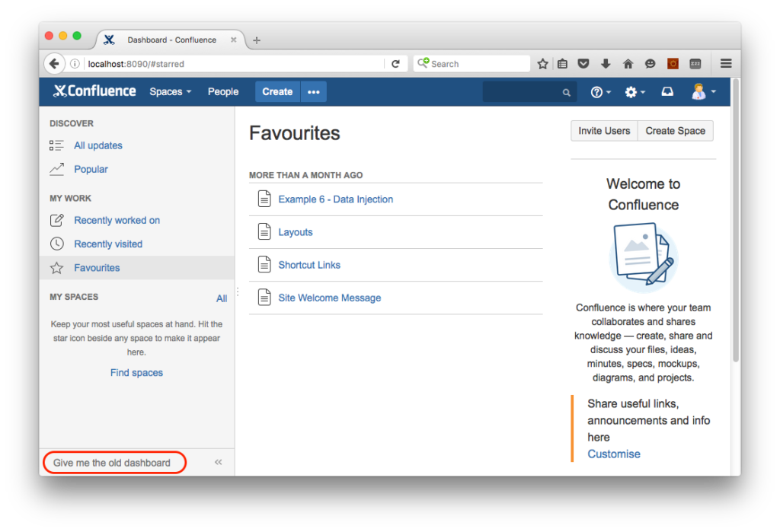
Task: Expand the Spaces dropdown menu
Action: click(x=170, y=91)
